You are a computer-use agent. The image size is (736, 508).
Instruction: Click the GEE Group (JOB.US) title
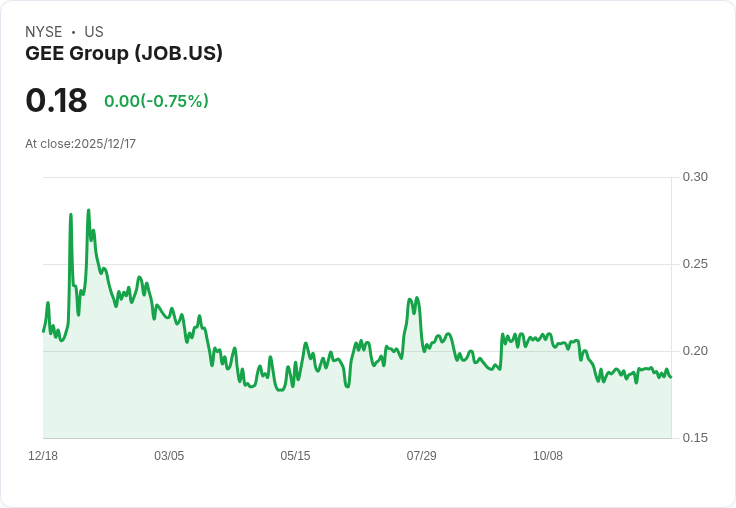coord(124,53)
